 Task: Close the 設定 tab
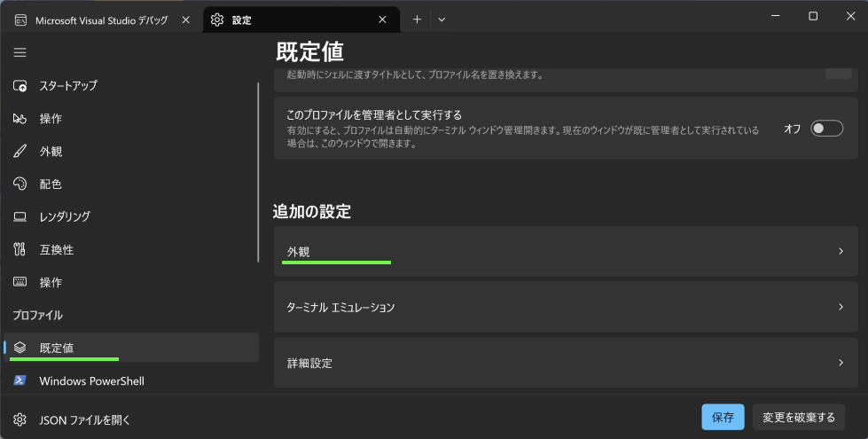[x=382, y=20]
